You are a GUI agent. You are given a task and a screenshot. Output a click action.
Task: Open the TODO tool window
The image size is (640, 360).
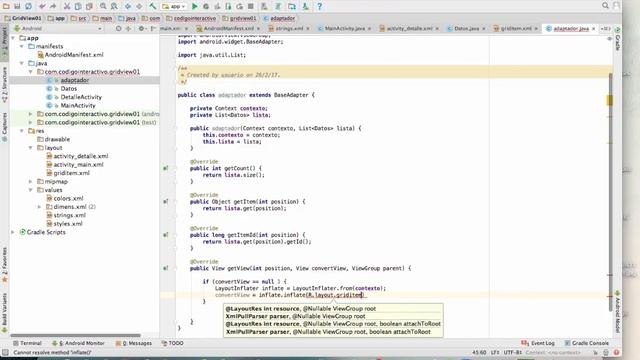pos(172,343)
